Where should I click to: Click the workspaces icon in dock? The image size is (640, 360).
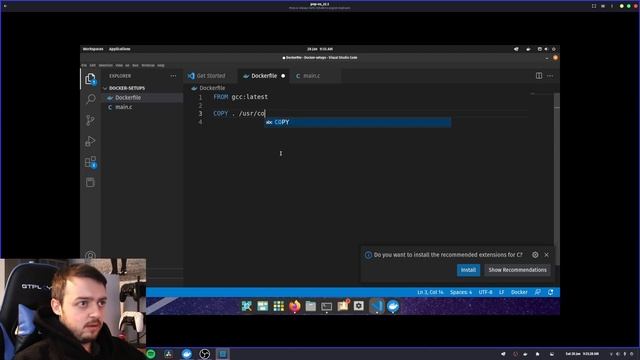262,306
